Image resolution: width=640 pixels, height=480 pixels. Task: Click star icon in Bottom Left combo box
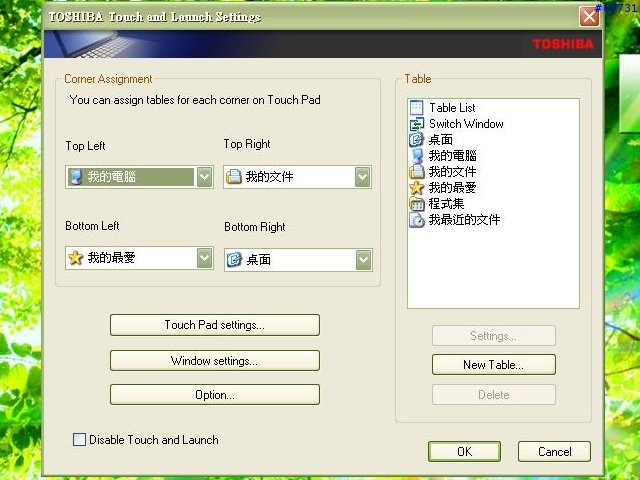76,258
